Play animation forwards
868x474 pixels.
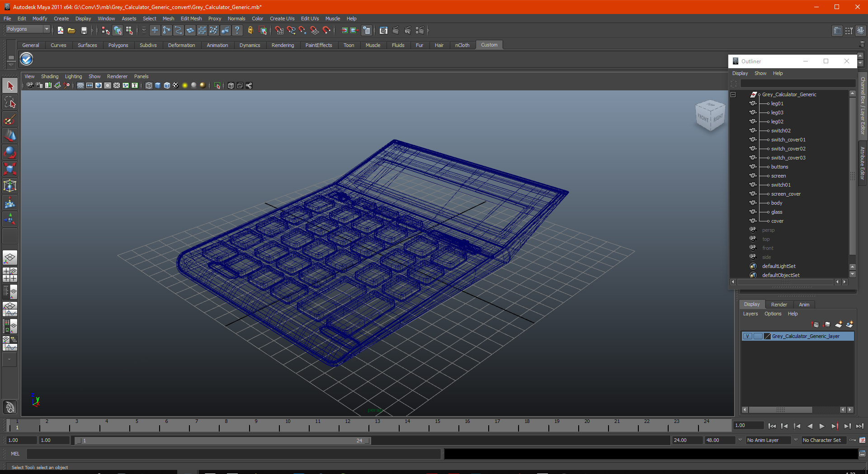822,426
